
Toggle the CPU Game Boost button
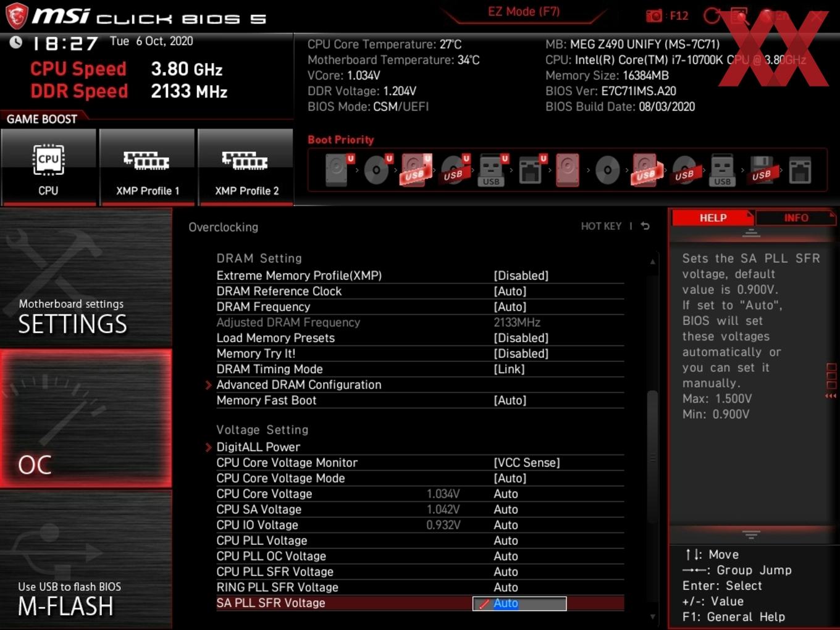(x=48, y=167)
